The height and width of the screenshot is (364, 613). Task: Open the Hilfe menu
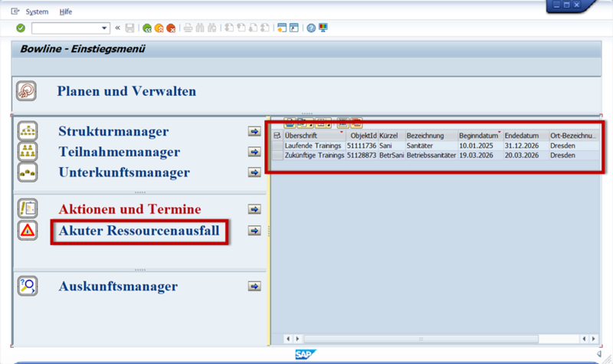point(66,11)
